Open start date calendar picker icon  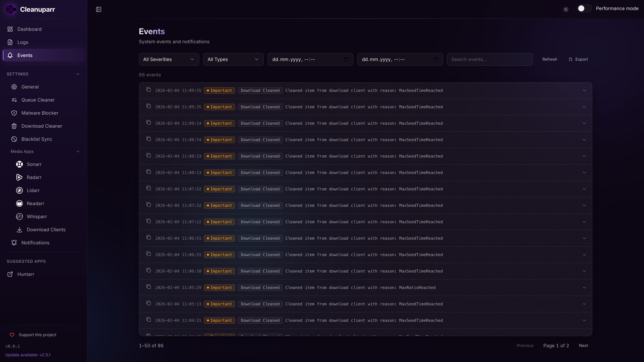tap(346, 59)
